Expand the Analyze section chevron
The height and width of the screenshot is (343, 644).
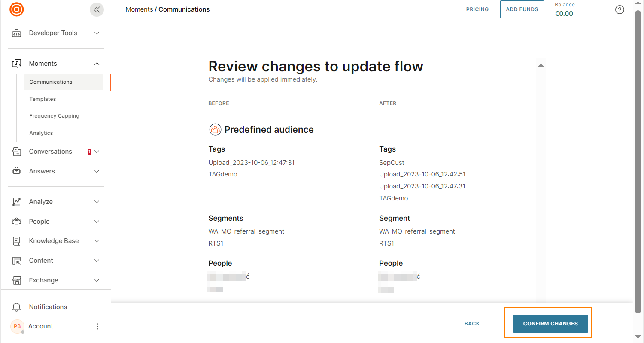pyautogui.click(x=97, y=202)
